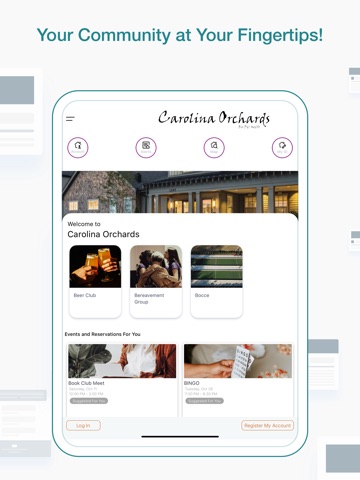This screenshot has height=480, width=360.
Task: Click Suggested For You tag under BINGO
Action: point(205,401)
